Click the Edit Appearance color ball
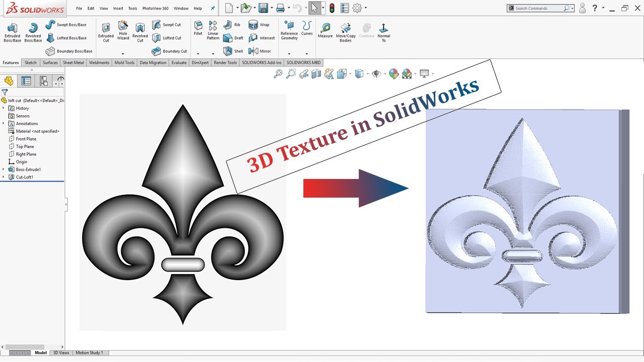The width and height of the screenshot is (644, 362). [x=393, y=74]
